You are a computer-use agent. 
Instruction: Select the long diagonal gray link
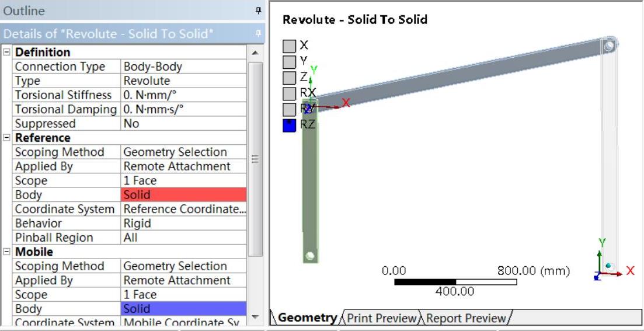pyautogui.click(x=460, y=74)
